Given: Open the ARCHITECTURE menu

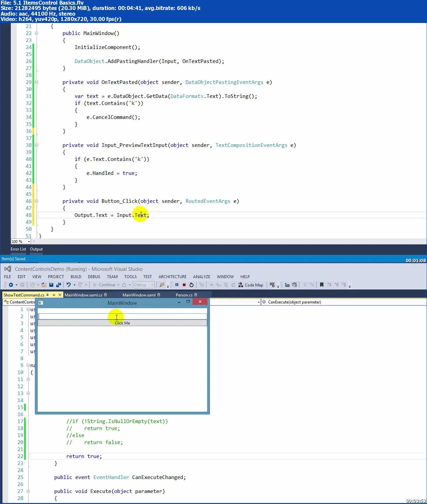Looking at the screenshot, I should (173, 277).
